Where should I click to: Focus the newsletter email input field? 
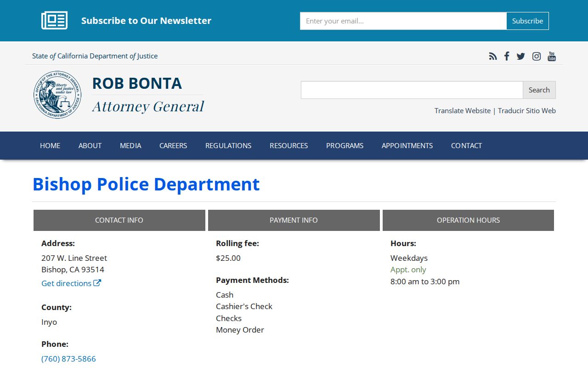(403, 21)
